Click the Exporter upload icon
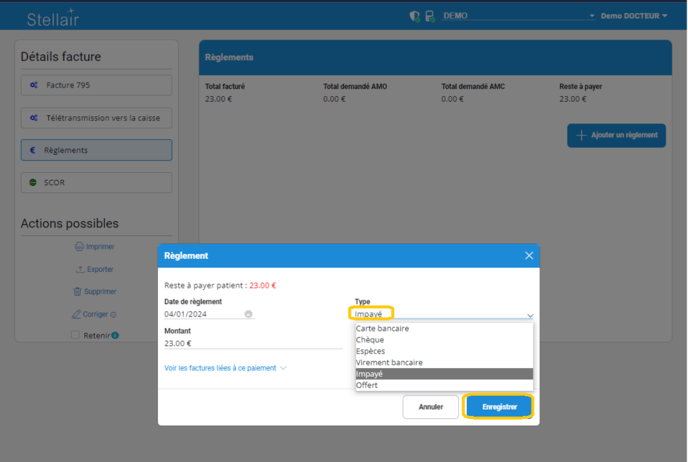 click(x=80, y=270)
